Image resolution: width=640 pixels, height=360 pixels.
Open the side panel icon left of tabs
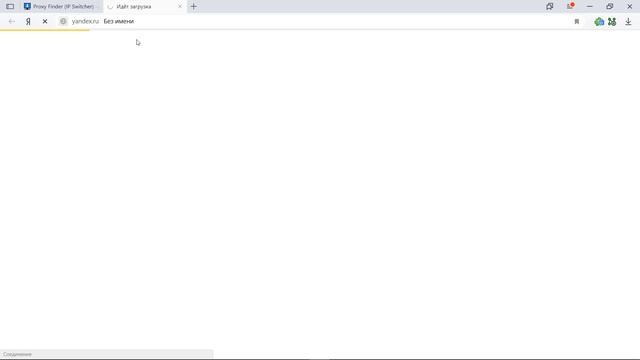[10, 7]
